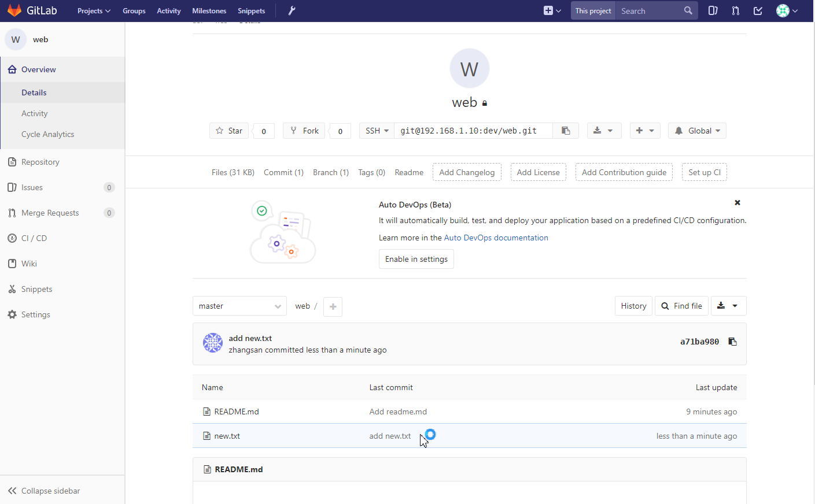Open the new.txt file
The width and height of the screenshot is (815, 504).
[x=227, y=436]
